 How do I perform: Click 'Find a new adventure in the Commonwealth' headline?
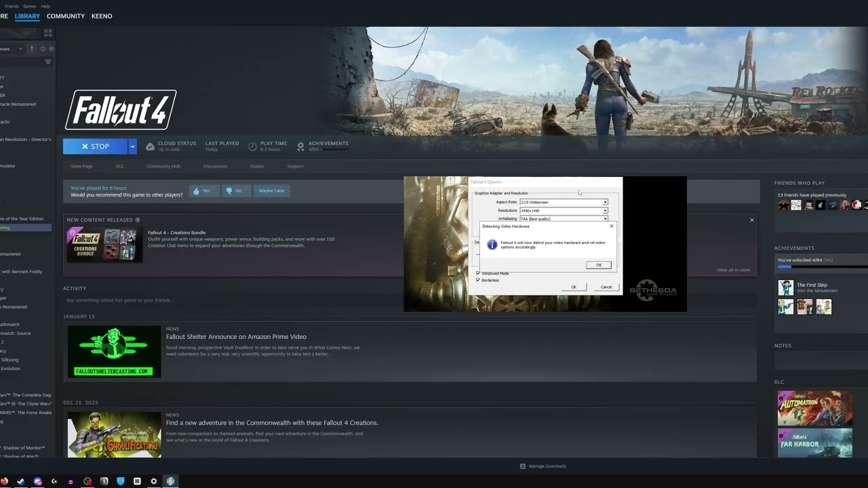pyautogui.click(x=272, y=423)
